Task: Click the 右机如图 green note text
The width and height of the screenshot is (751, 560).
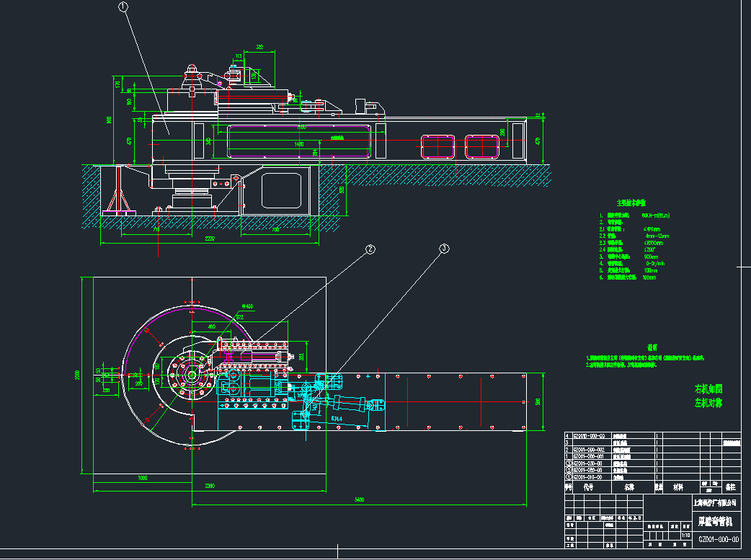Action: tap(708, 389)
